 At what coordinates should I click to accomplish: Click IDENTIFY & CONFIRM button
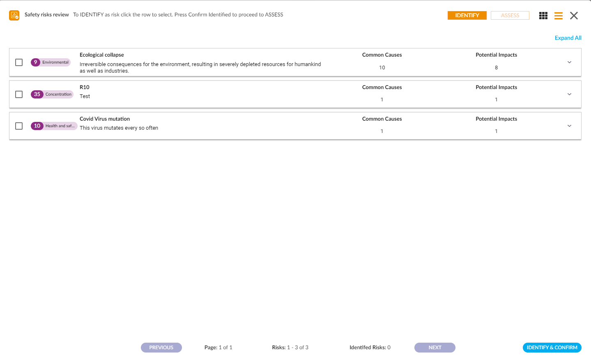point(552,348)
